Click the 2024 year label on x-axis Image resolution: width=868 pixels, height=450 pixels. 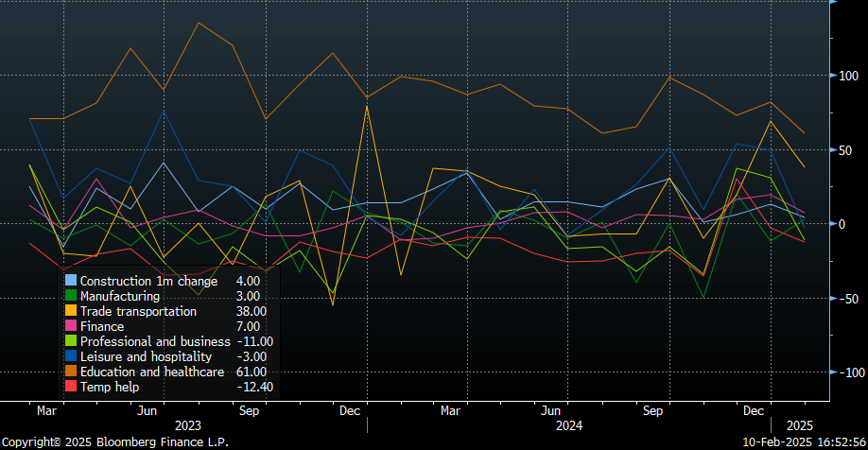point(568,426)
